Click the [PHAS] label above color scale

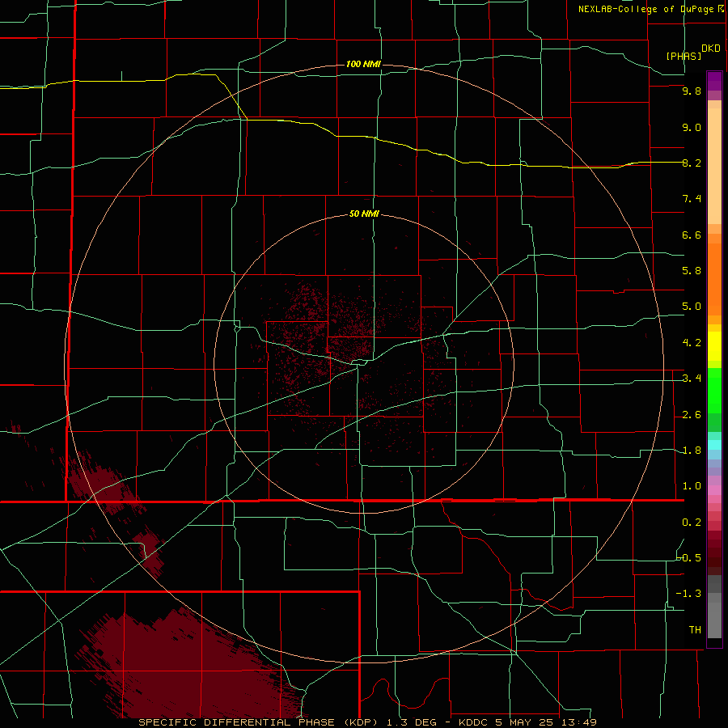pos(684,56)
